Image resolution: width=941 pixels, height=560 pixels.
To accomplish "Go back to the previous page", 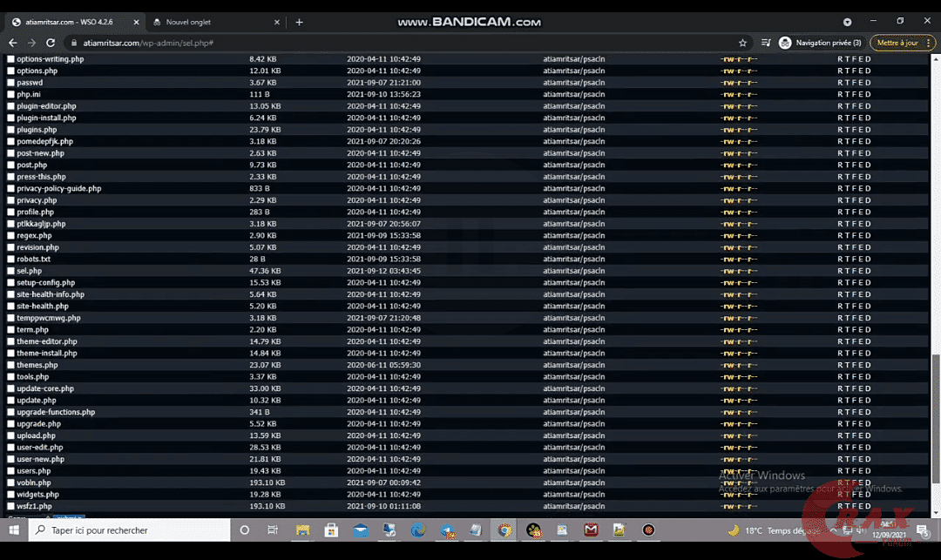I will coord(12,43).
